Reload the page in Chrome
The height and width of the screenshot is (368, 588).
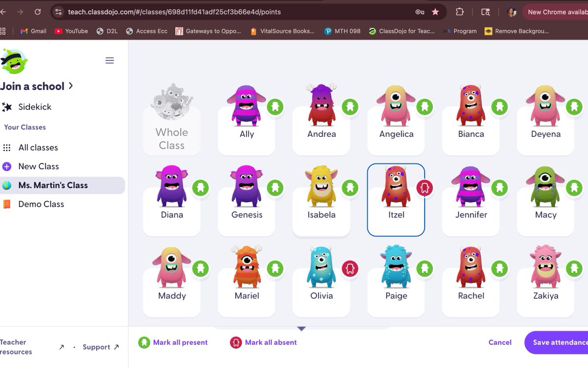38,12
